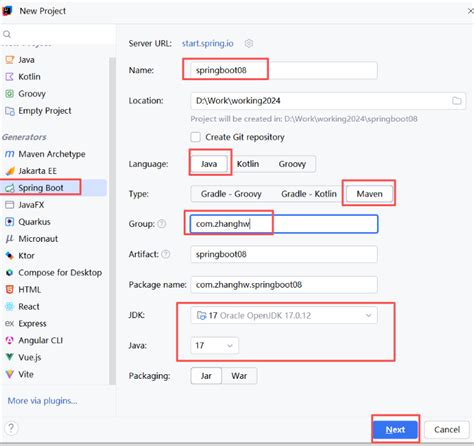Open the JDK dropdown list

tap(284, 315)
